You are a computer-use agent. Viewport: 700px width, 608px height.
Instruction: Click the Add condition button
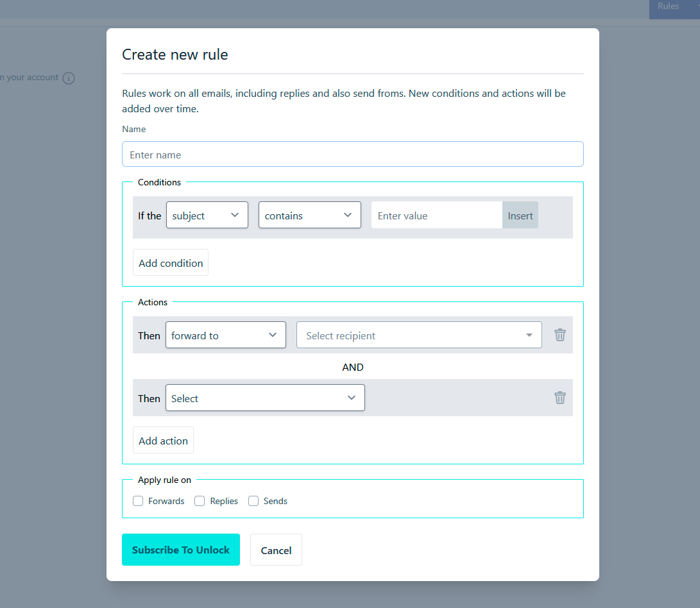[x=171, y=262]
